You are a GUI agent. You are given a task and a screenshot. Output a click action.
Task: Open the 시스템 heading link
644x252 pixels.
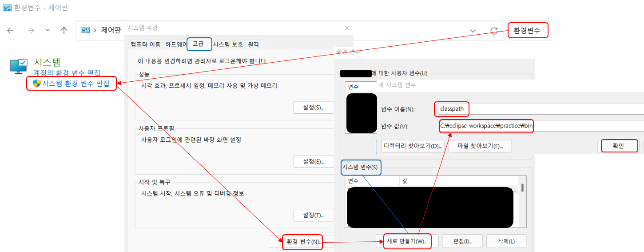coord(47,62)
